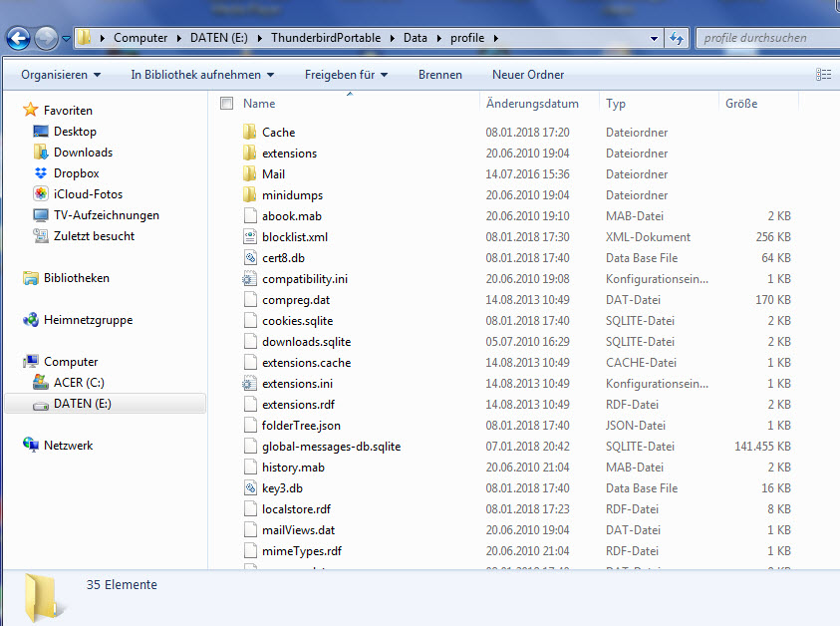840x626 pixels.
Task: Create a Neuer Ordner
Action: point(528,75)
